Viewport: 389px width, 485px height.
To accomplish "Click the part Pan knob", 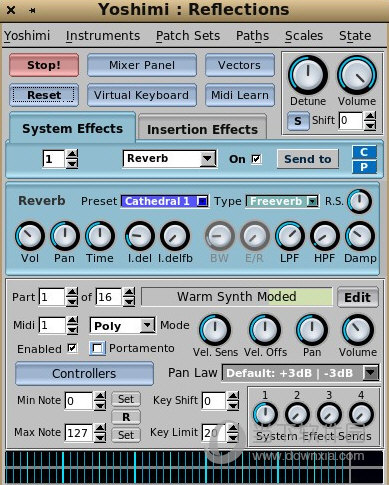I will click(x=312, y=330).
